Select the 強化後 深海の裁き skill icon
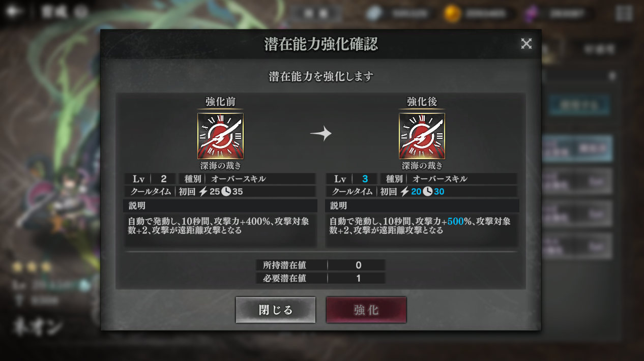Image resolution: width=644 pixels, height=361 pixels. [x=422, y=136]
